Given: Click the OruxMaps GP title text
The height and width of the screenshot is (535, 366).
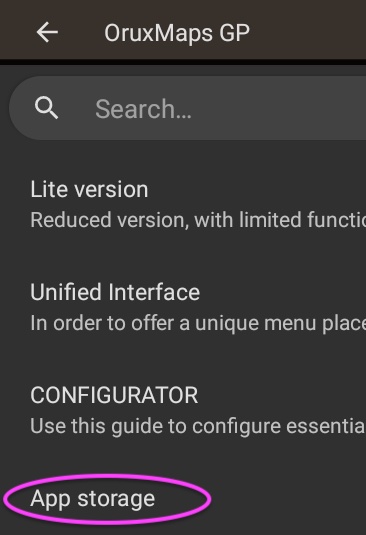Looking at the screenshot, I should tap(177, 33).
